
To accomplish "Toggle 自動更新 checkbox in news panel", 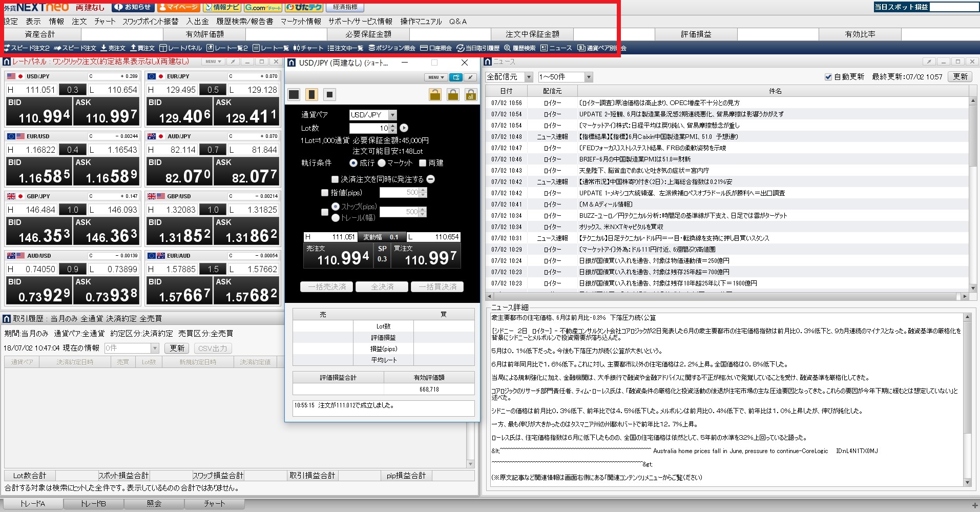I will click(828, 77).
